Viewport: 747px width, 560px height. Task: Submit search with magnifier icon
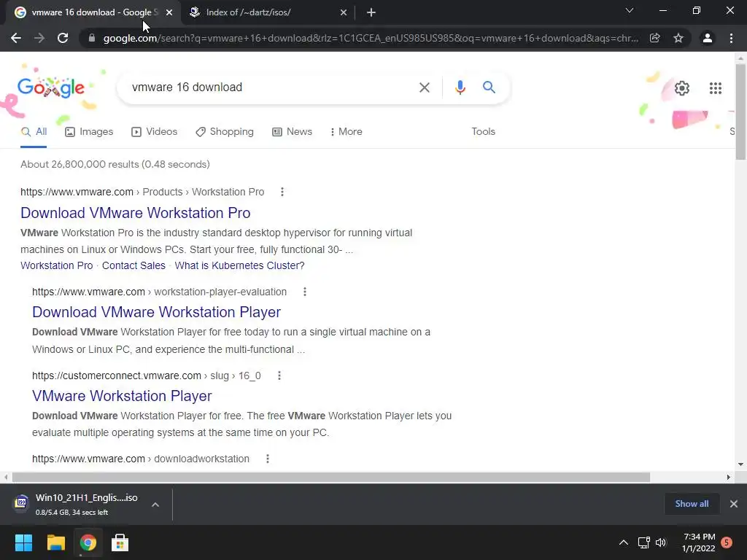pos(489,87)
